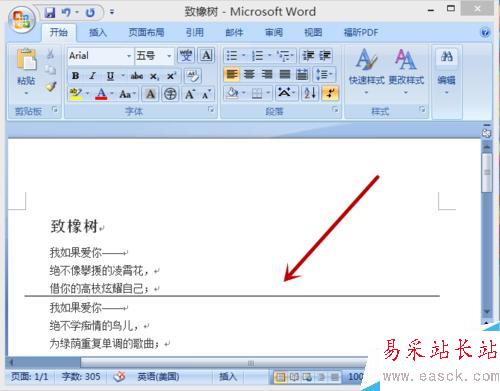Image resolution: width=500 pixels, height=391 pixels.
Task: Toggle italic formatting
Action: click(93, 76)
